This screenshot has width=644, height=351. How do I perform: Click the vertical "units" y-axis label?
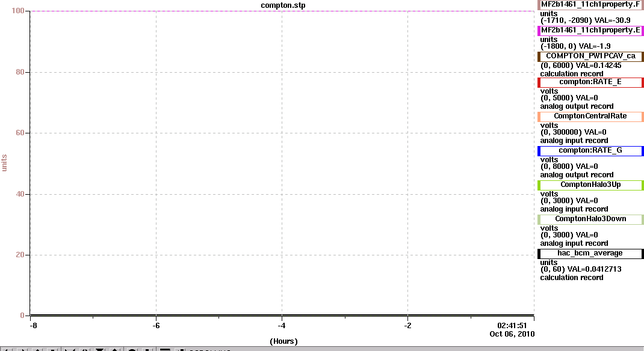[x=5, y=163]
